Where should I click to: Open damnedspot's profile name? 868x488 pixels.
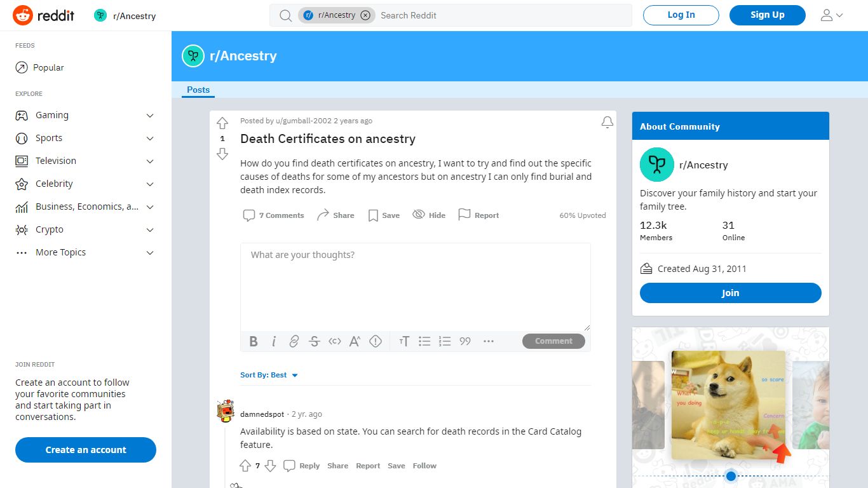tap(262, 414)
